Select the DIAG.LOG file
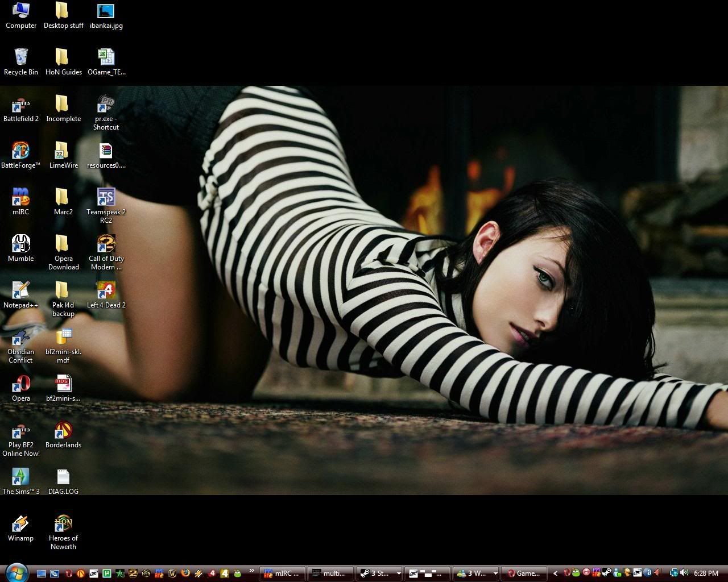The width and height of the screenshot is (728, 582). point(63,481)
